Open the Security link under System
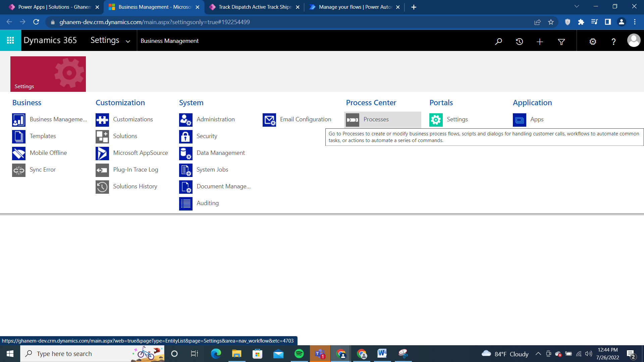 click(x=207, y=136)
